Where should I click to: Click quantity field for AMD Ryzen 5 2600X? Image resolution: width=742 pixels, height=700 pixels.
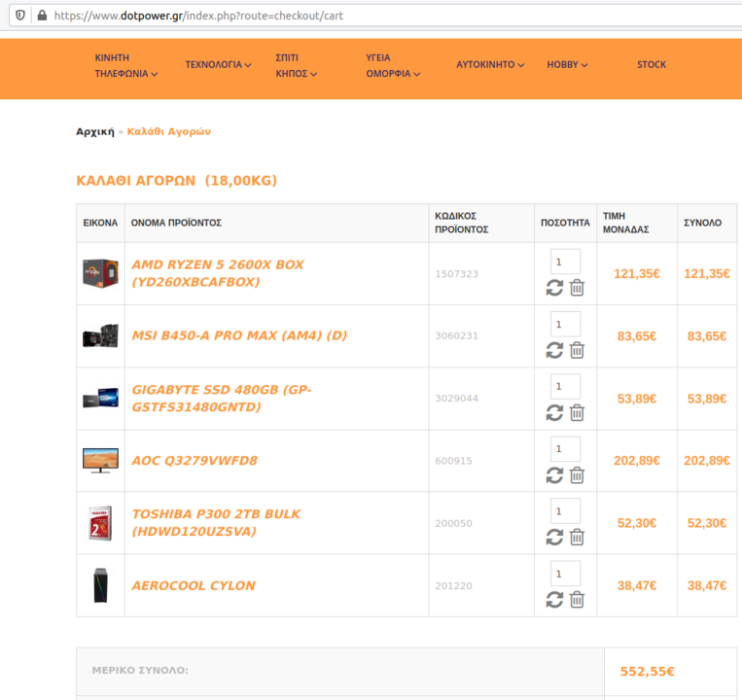[x=565, y=262]
